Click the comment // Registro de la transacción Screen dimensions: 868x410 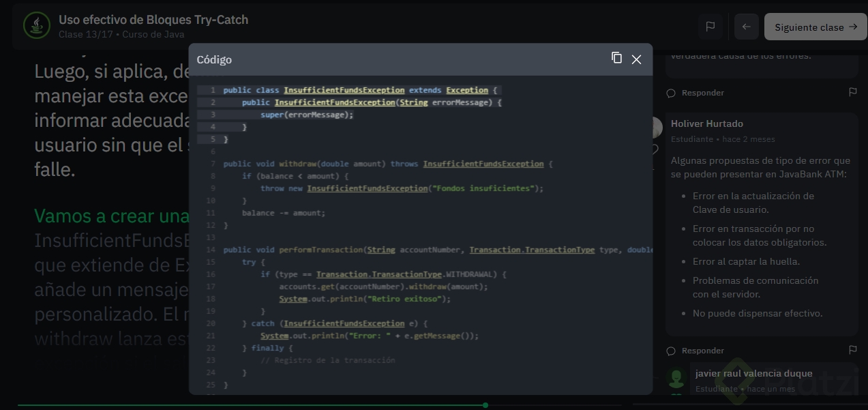pos(327,360)
